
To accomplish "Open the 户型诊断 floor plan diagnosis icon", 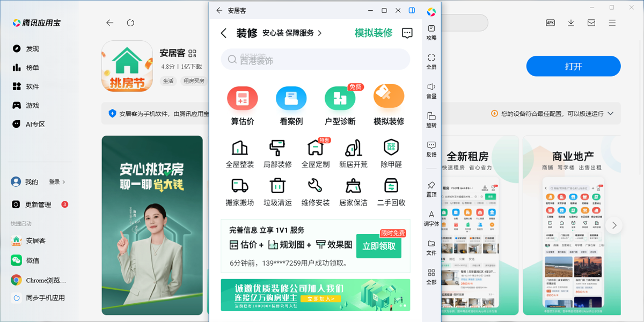I will pos(340,98).
